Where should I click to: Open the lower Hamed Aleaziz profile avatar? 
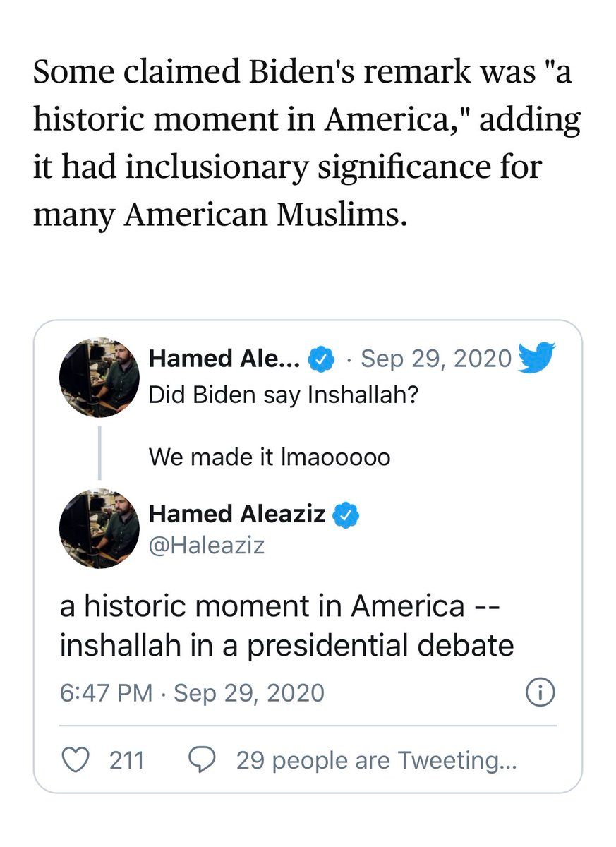[99, 528]
